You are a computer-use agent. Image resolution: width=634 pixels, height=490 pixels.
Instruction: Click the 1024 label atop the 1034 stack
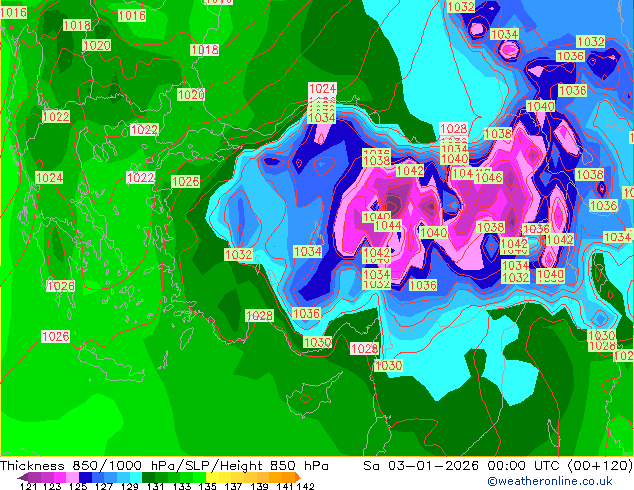click(322, 89)
